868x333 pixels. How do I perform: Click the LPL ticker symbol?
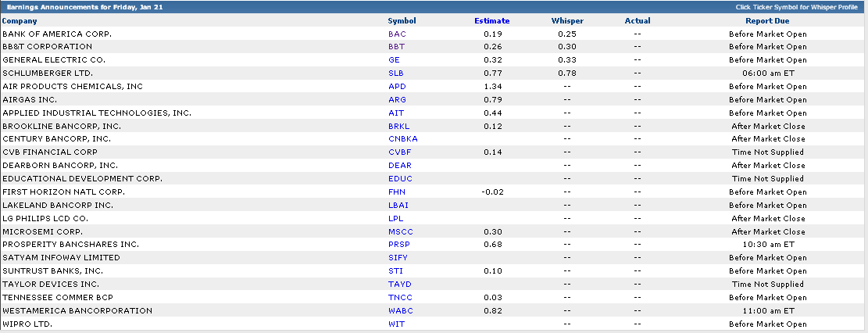[x=396, y=219]
